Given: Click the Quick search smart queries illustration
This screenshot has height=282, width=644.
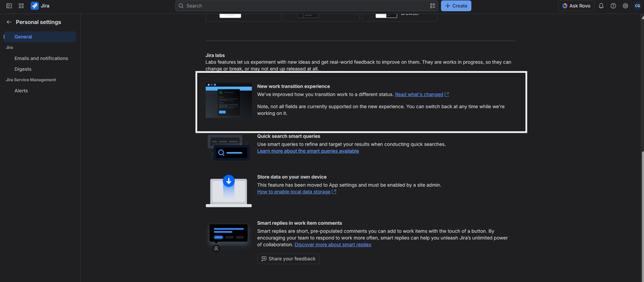Looking at the screenshot, I should pos(229,148).
